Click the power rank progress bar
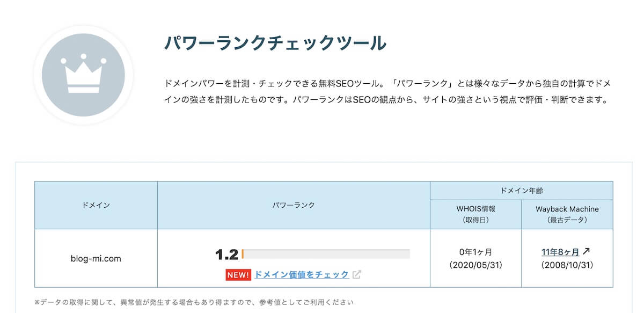Viewport: 644px width, 313px height. (x=326, y=254)
